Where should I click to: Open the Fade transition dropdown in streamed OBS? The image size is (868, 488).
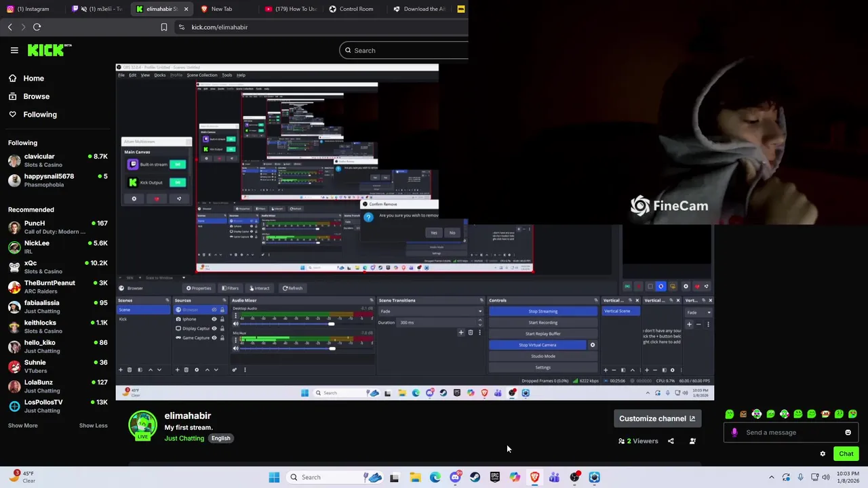(431, 311)
